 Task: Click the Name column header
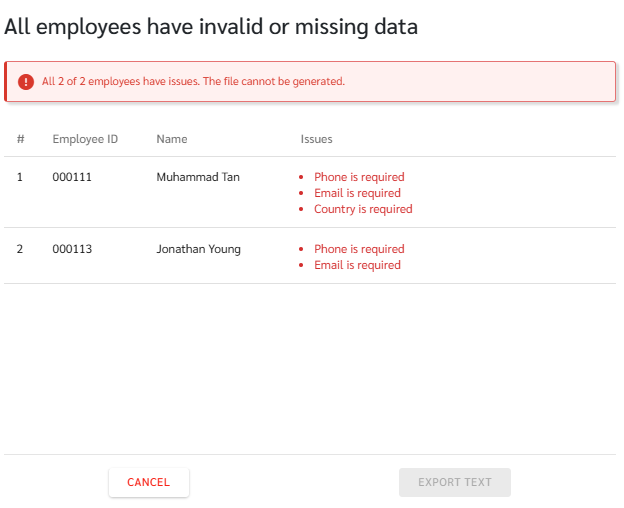[172, 139]
